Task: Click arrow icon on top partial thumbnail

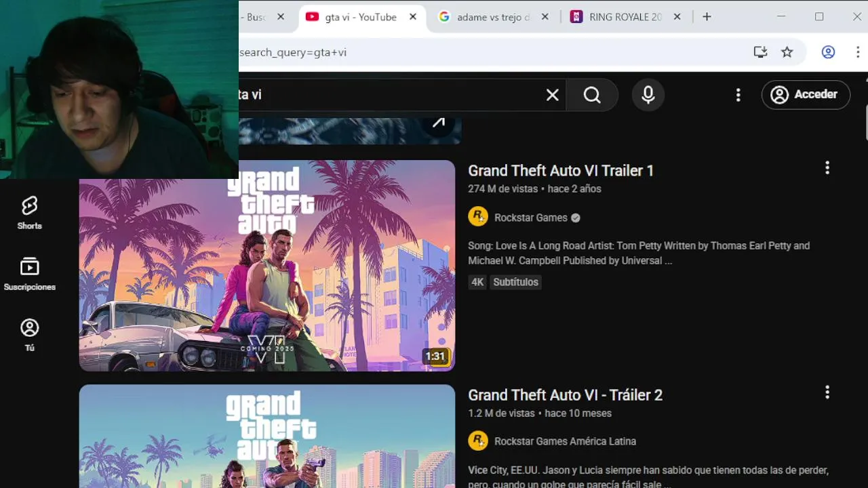Action: [439, 123]
